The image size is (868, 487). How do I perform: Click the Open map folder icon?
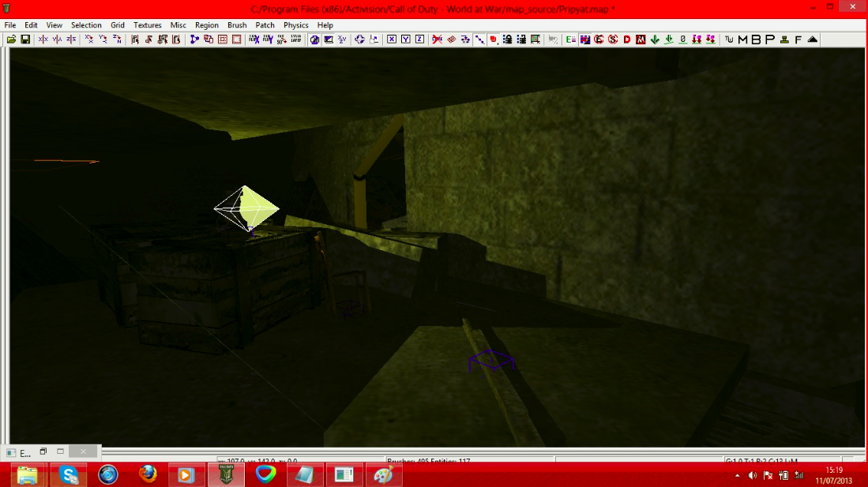[x=11, y=39]
